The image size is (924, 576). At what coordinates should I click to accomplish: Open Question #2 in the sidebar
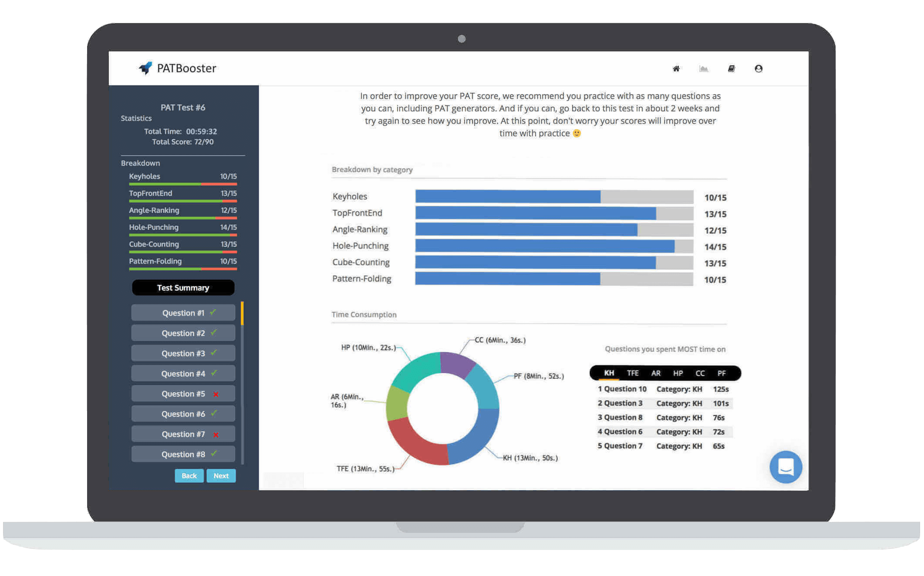[x=183, y=333]
